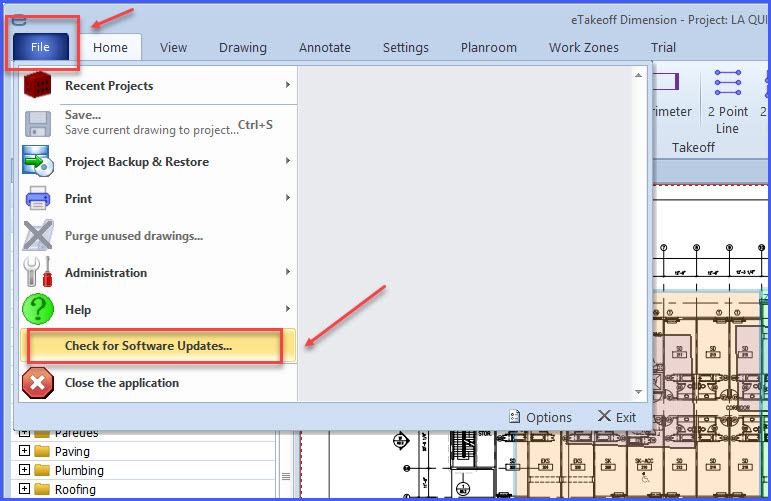
Task: Select the Roofing tree folder
Action: point(75,490)
